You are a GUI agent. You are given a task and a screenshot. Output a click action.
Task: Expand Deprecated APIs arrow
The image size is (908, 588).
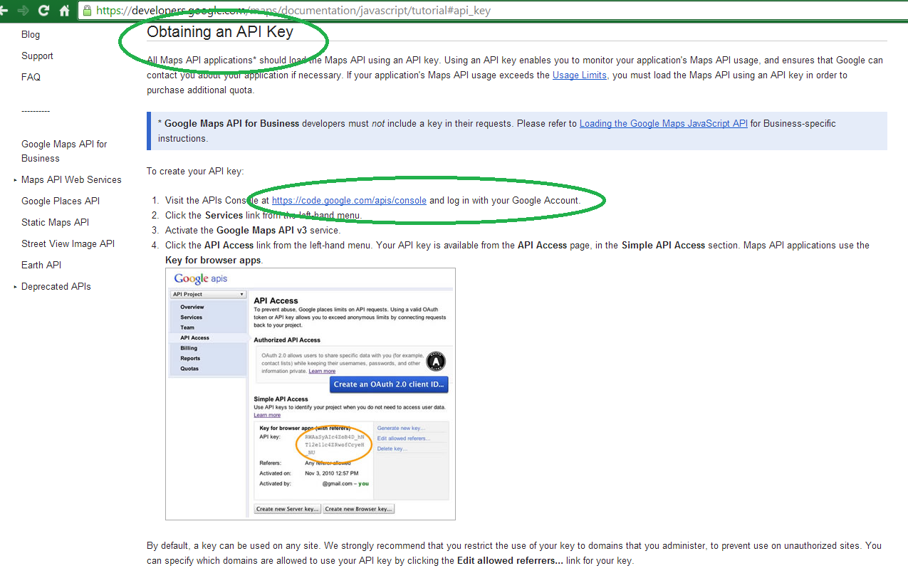point(15,287)
